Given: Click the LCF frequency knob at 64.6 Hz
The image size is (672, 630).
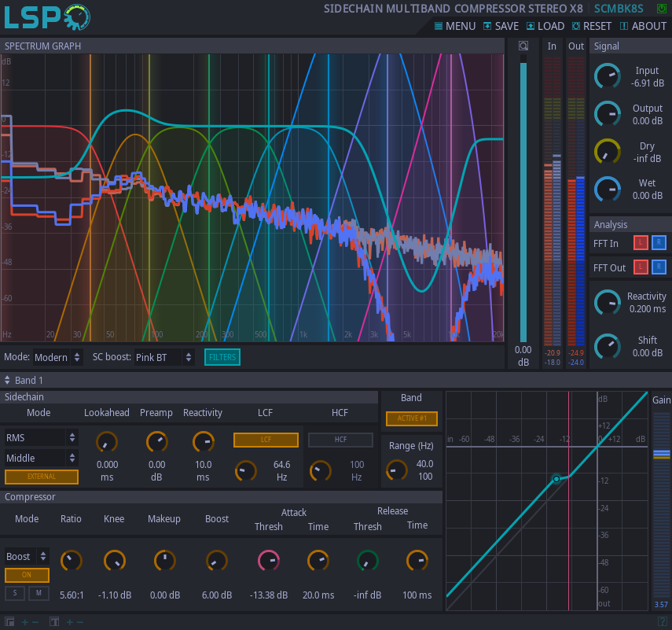Looking at the screenshot, I should coord(246,471).
